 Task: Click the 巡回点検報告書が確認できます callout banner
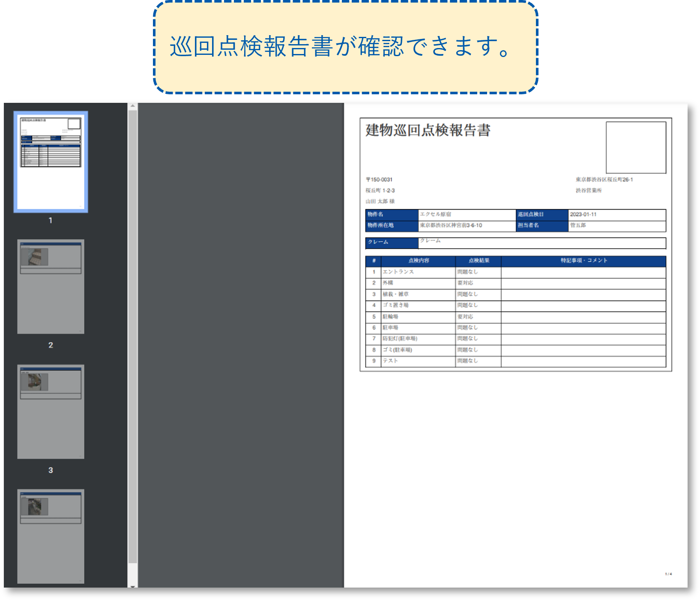(345, 47)
